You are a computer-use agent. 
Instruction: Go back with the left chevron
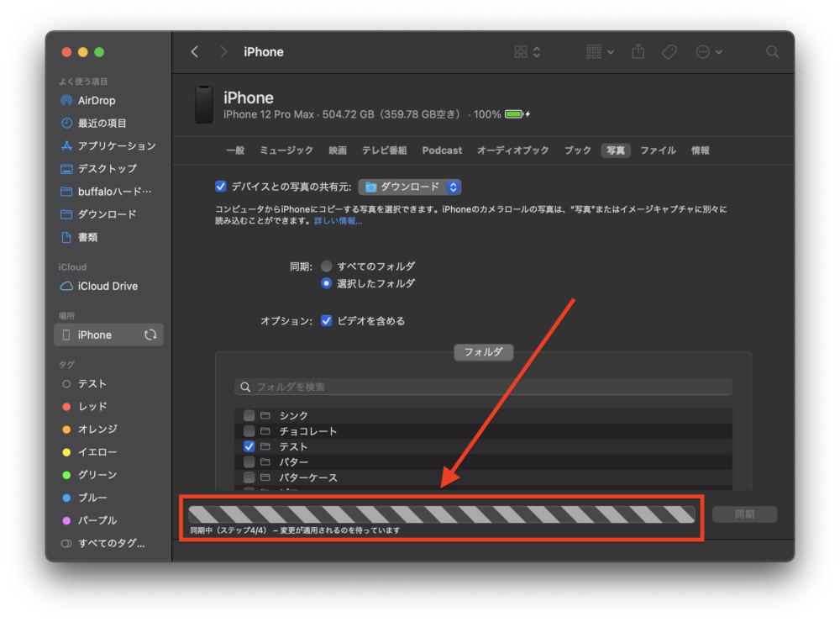click(195, 52)
